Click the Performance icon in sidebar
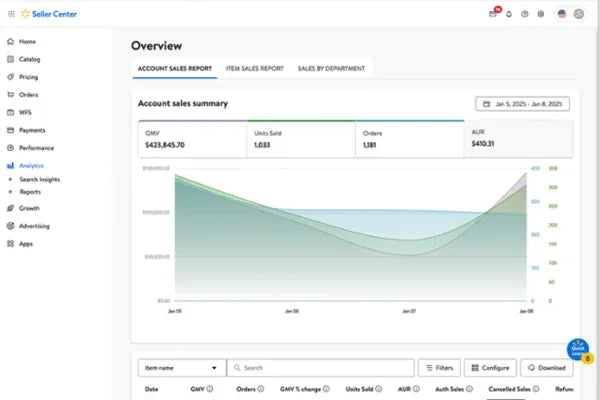Viewport: 600px width, 400px height. 10,148
